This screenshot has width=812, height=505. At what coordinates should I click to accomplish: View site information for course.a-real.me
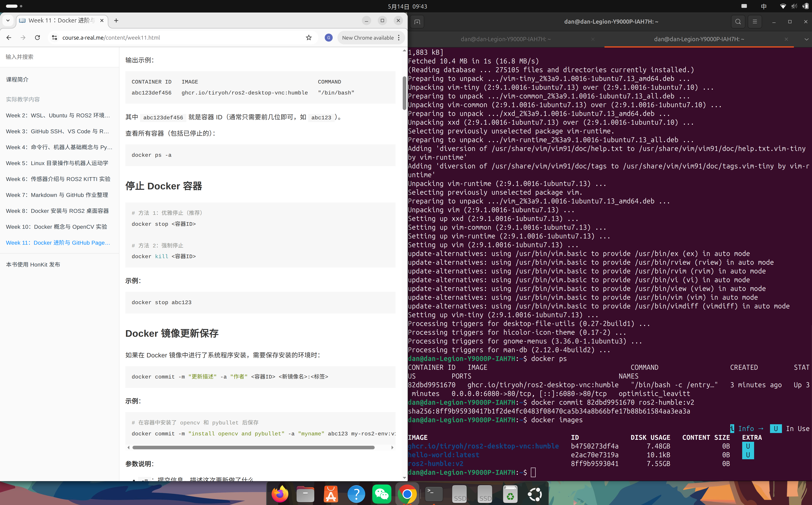click(55, 38)
